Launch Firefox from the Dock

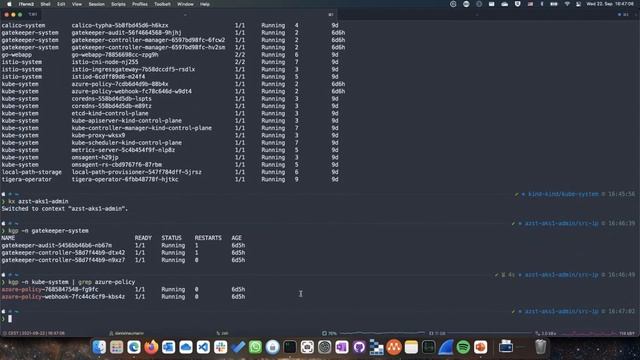click(x=151, y=347)
